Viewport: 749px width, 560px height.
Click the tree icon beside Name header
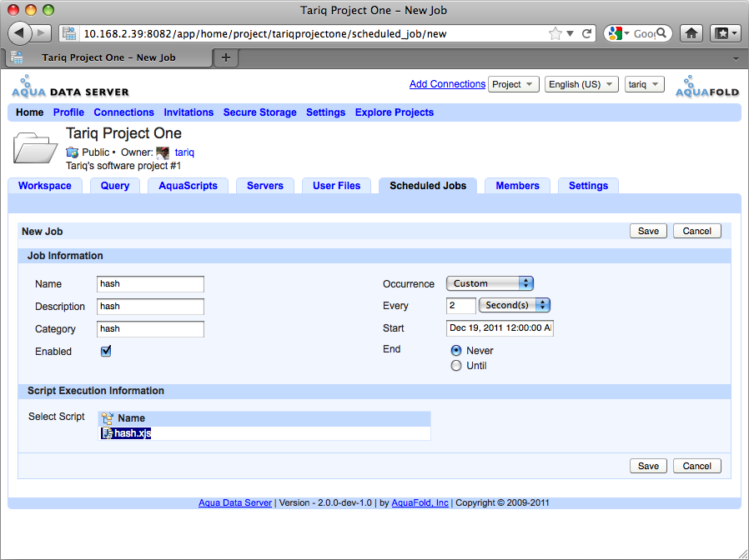[108, 418]
